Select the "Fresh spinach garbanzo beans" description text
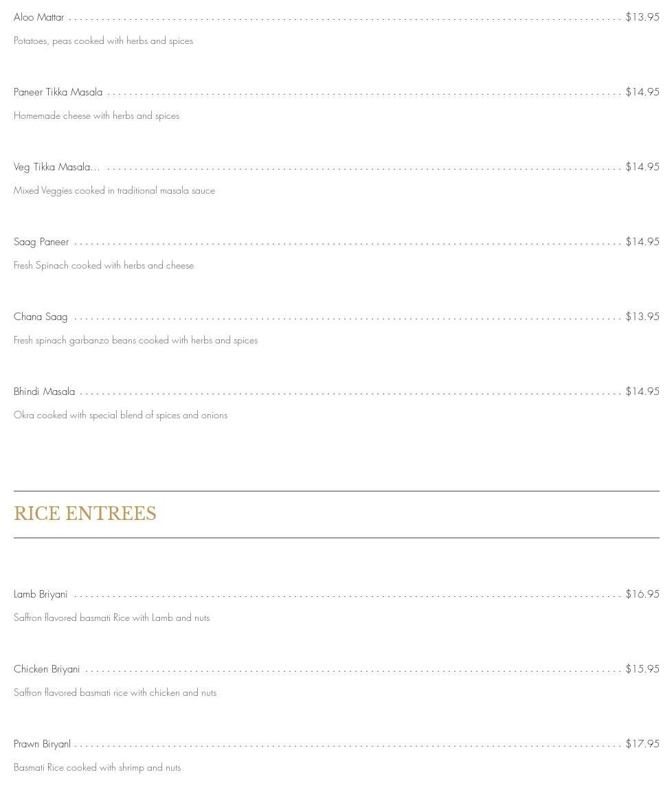Screen dimensions: 672x792 [x=135, y=340]
